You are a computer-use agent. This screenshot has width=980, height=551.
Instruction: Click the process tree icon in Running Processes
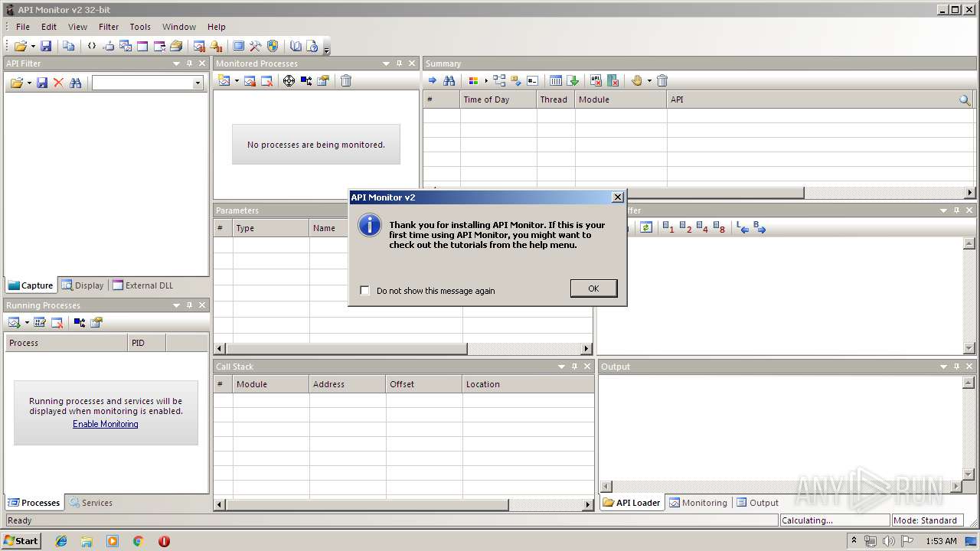click(x=80, y=322)
